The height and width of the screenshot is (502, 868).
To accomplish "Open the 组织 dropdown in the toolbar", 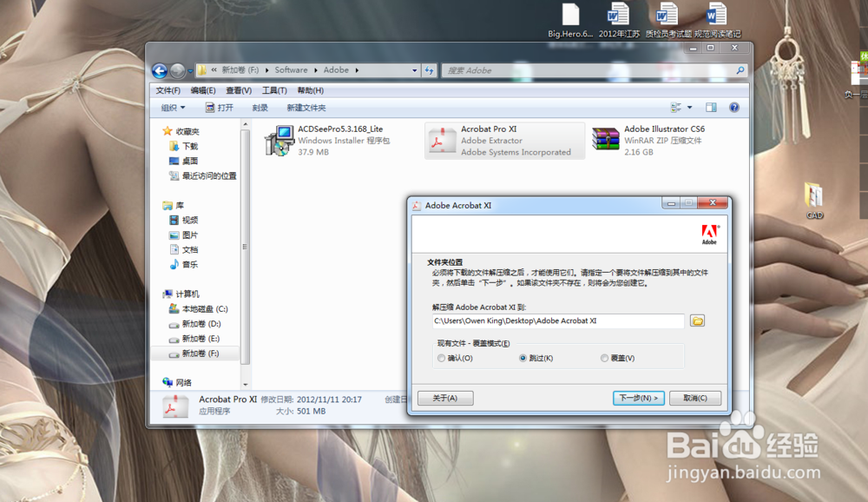I will [x=173, y=108].
